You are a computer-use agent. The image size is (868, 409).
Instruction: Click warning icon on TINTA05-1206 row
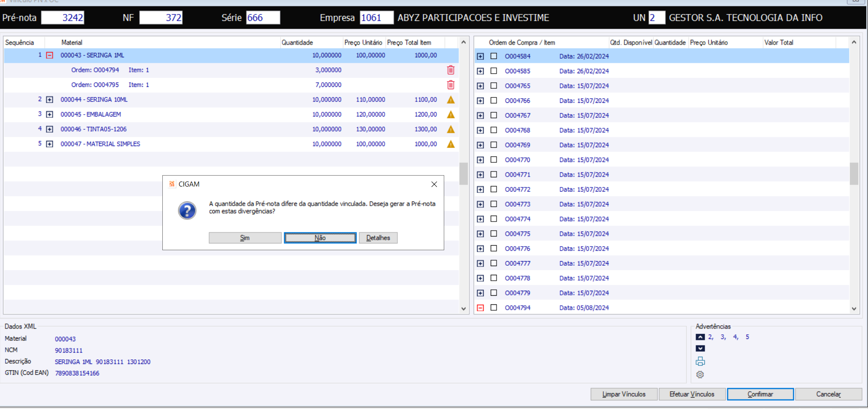451,129
